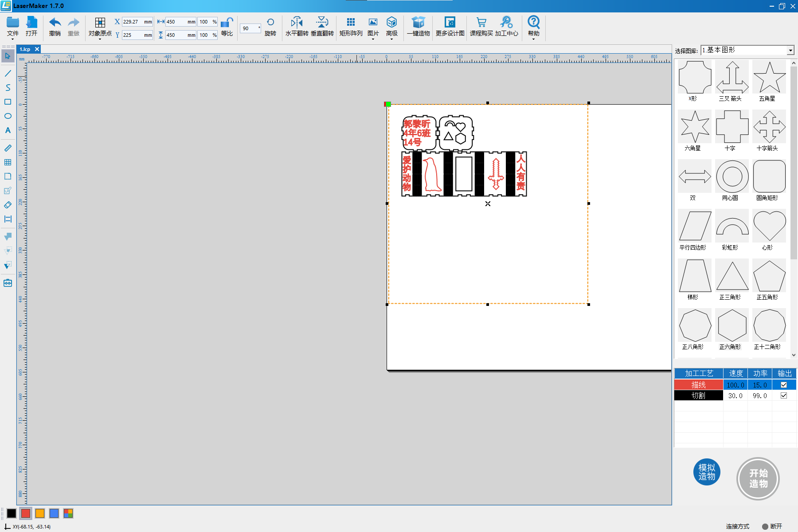The width and height of the screenshot is (798, 532).
Task: Open the 帮助 help menu
Action: coord(534,22)
